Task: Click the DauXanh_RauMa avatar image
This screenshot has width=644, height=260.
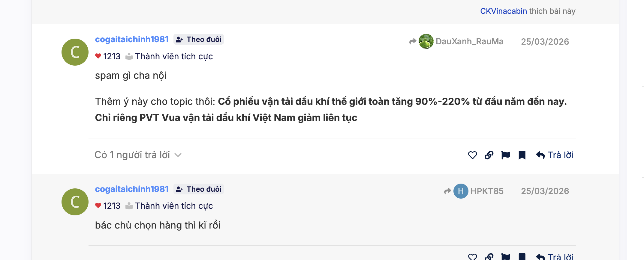Action: (x=426, y=41)
